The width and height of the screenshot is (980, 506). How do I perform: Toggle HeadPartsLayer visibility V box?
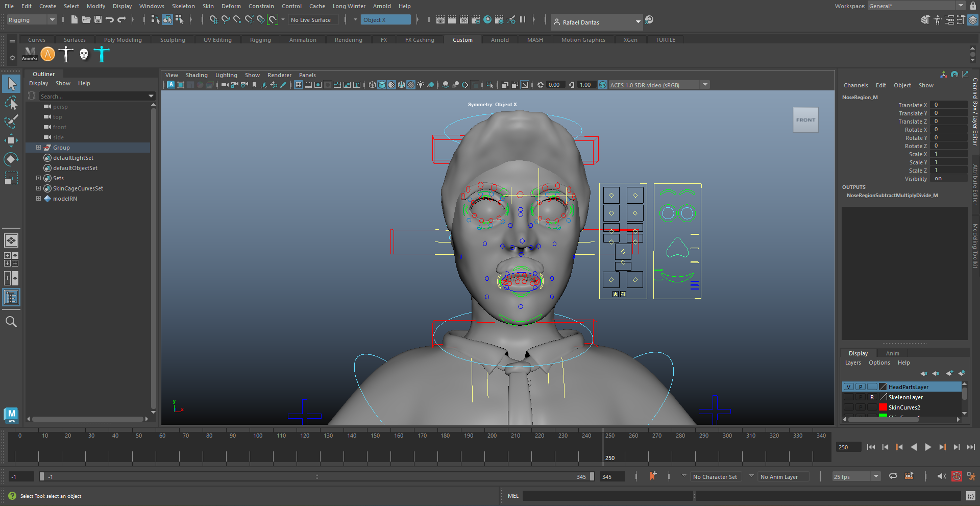point(848,387)
